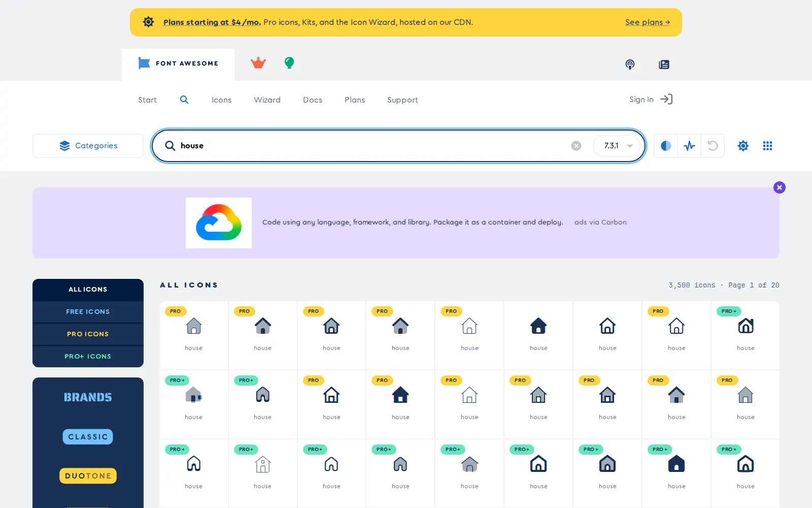Open the green balloon icon tab
Viewport: 812px width, 508px height.
(x=289, y=62)
